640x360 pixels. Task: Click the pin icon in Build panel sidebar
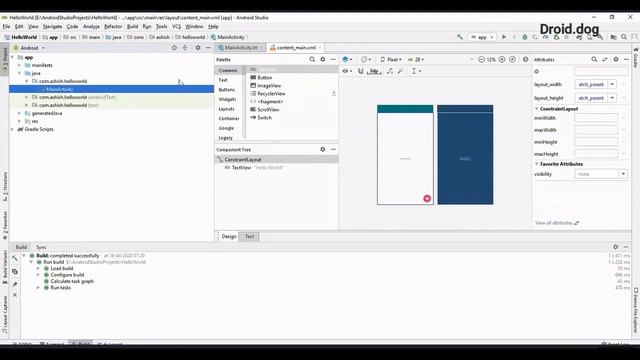coord(15,284)
